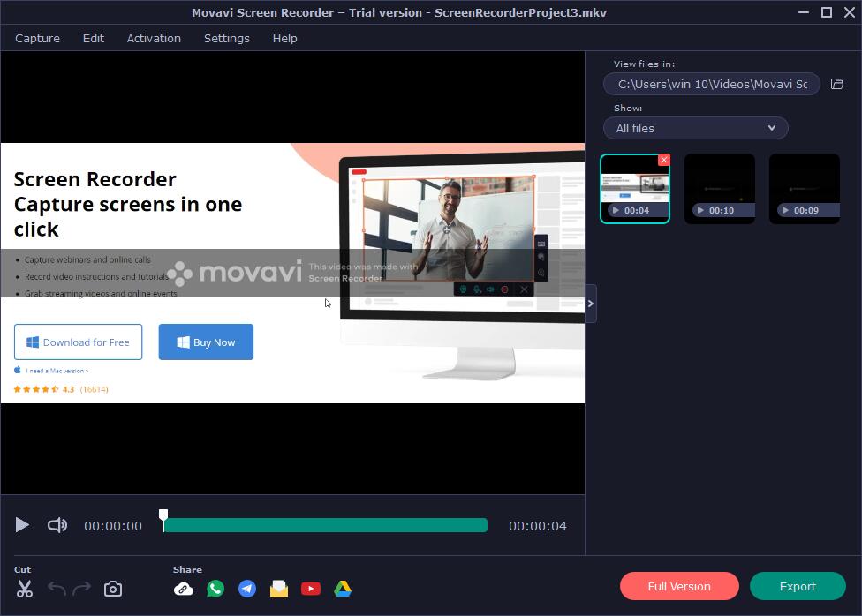Click the 00:00:04 total duration text
The height and width of the screenshot is (616, 862).
(x=538, y=526)
